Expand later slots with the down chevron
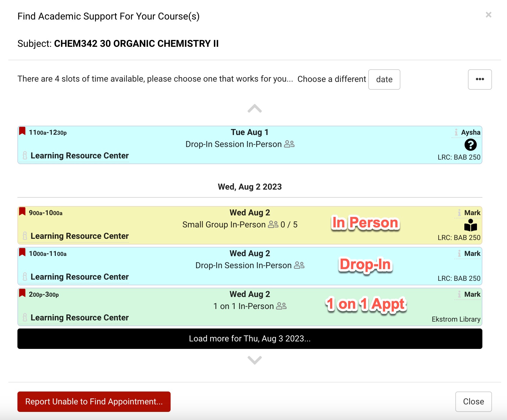Screen dimensions: 507x420 [255, 360]
